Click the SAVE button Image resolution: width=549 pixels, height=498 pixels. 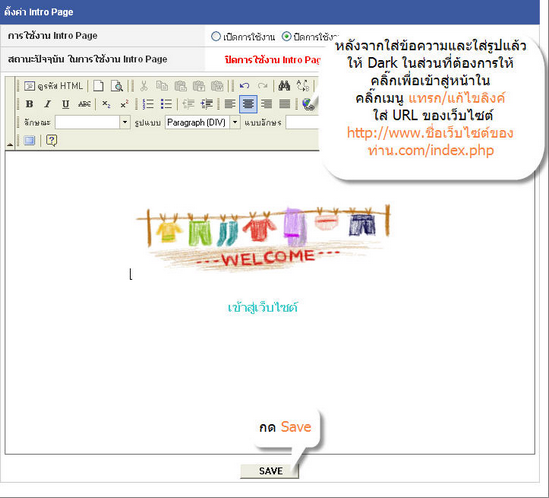[x=270, y=471]
